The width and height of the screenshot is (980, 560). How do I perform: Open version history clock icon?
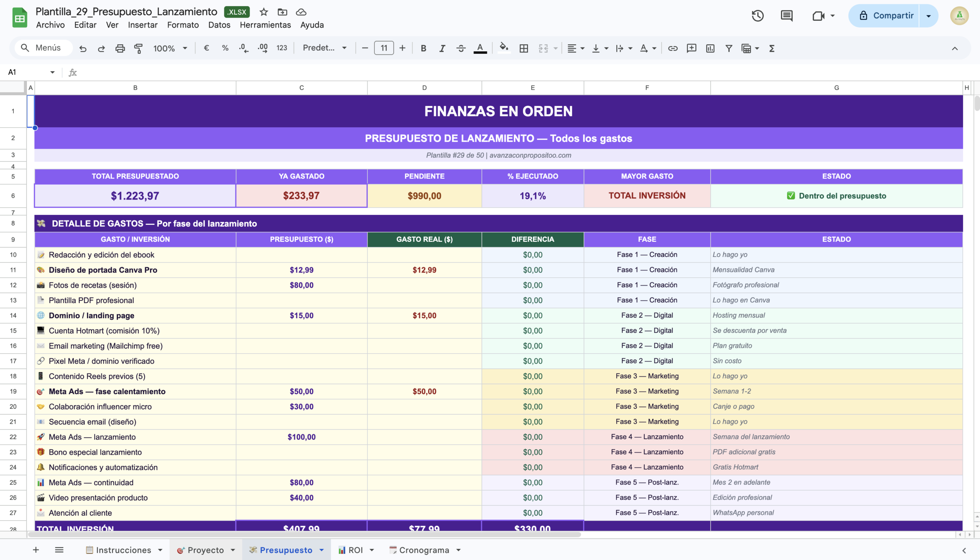click(x=758, y=16)
